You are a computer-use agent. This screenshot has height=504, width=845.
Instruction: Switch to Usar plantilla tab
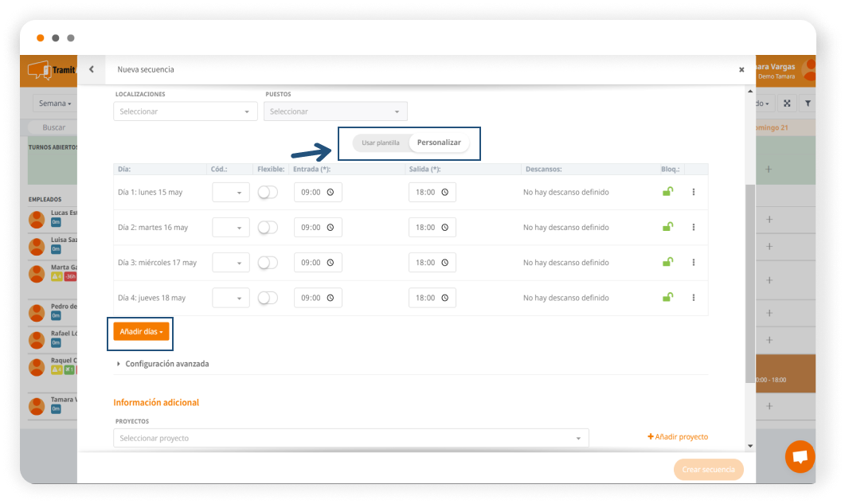[x=381, y=143]
